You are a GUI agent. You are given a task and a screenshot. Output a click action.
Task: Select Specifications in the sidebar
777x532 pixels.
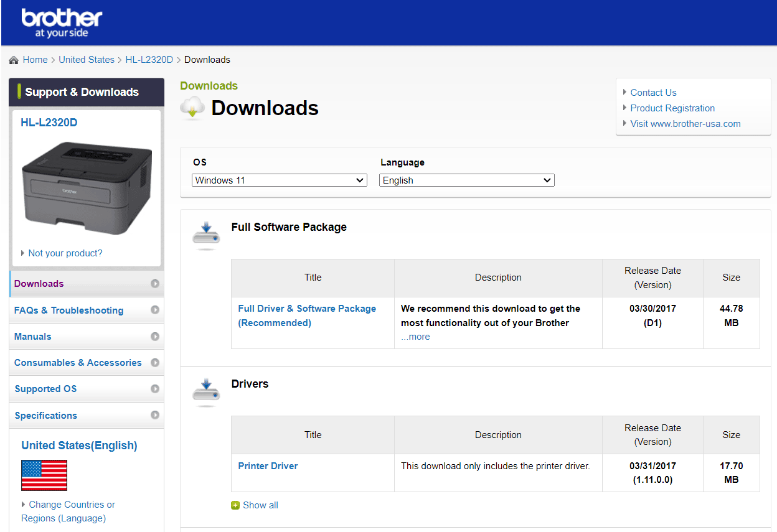point(45,415)
